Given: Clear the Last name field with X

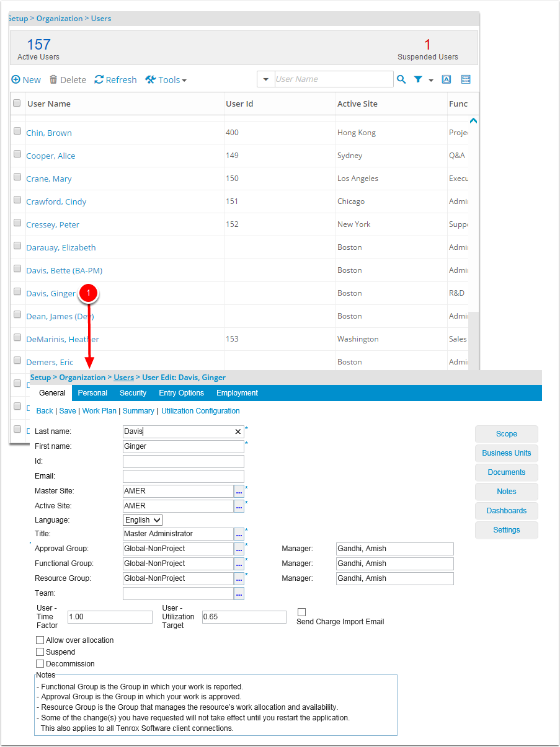Looking at the screenshot, I should [x=238, y=431].
